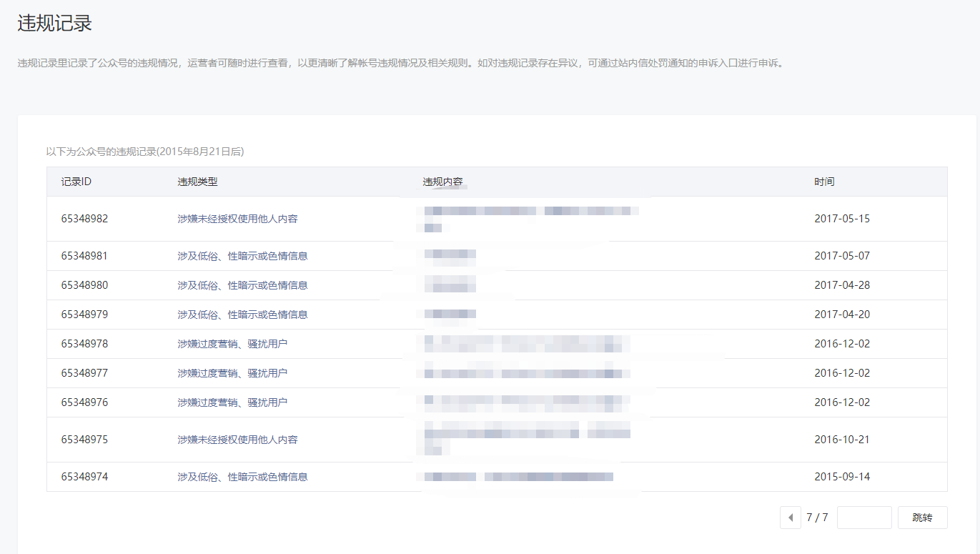This screenshot has height=554, width=980.
Task: Click the 违规类型 column header
Action: 197,182
